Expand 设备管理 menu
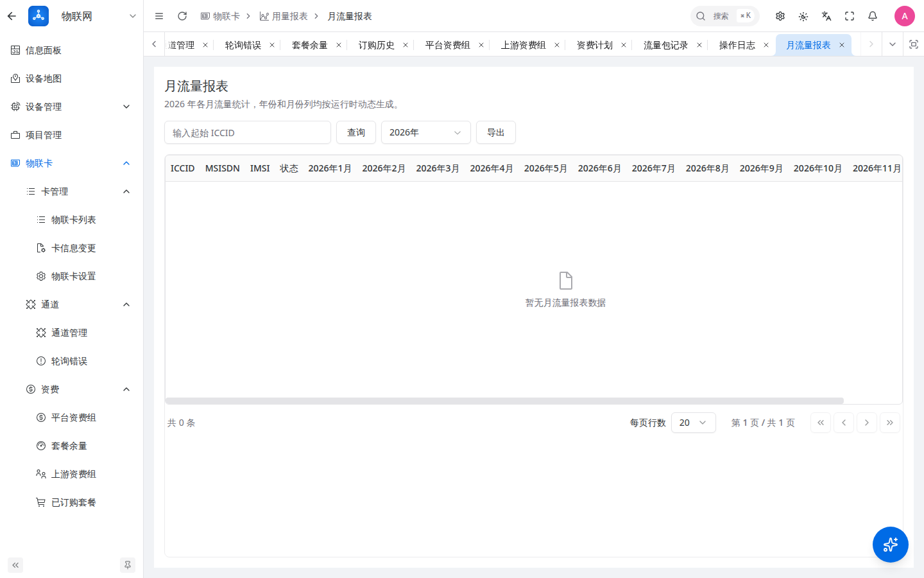 click(71, 107)
